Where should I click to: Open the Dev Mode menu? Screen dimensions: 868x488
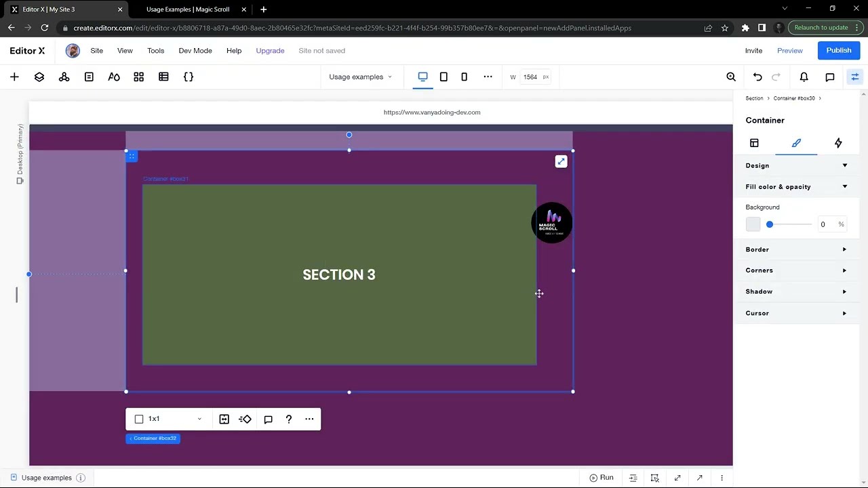(x=195, y=51)
